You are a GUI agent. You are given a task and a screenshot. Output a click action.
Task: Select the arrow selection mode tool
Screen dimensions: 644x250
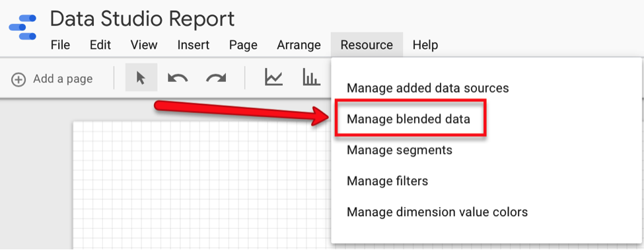click(141, 77)
